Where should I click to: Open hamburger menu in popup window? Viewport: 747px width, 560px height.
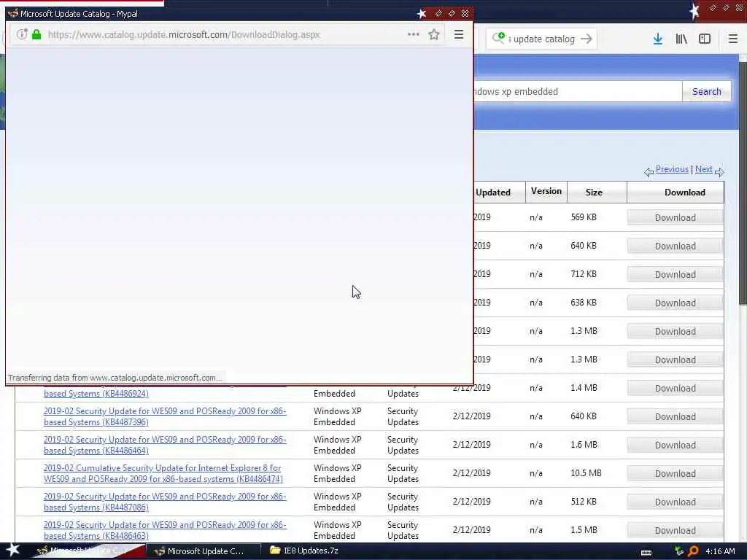tap(459, 34)
